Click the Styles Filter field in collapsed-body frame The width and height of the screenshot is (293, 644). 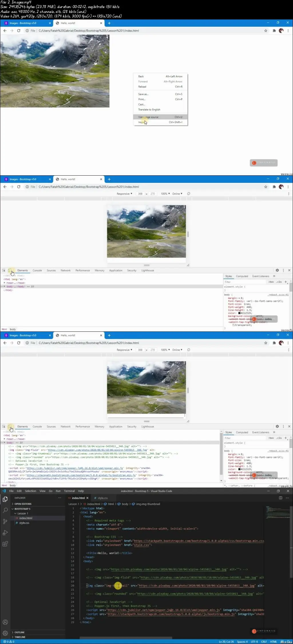click(x=245, y=282)
